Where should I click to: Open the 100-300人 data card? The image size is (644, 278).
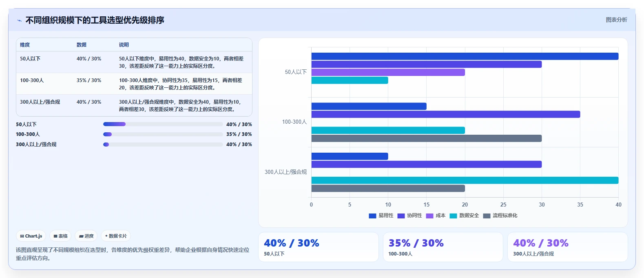(x=443, y=247)
